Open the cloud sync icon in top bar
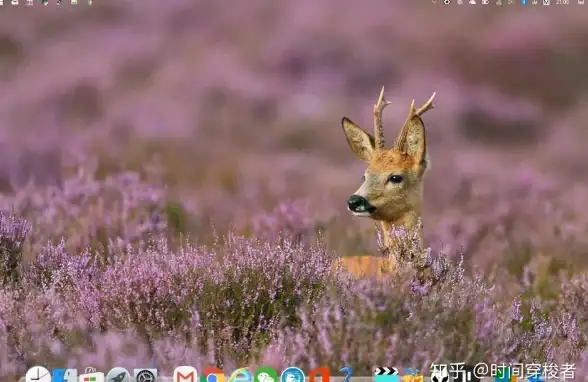Screen dimensions: 588x382 (x=473, y=2)
